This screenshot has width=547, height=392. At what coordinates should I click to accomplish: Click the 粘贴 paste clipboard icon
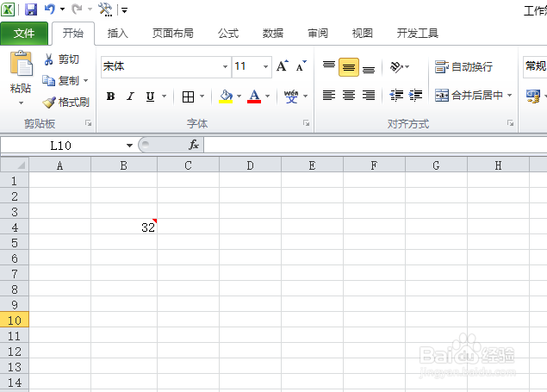pyautogui.click(x=21, y=64)
